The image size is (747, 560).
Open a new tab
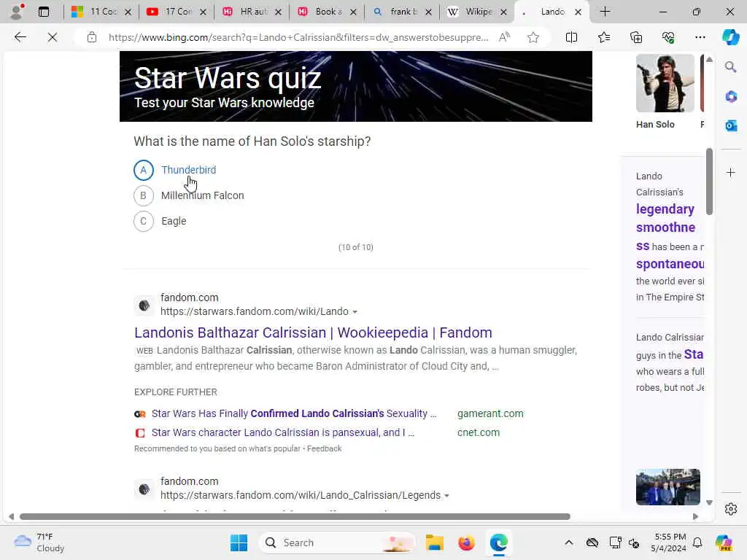point(605,12)
